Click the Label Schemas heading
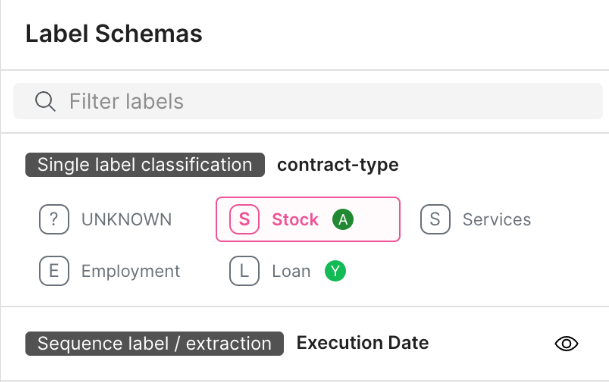The image size is (609, 382). [114, 34]
